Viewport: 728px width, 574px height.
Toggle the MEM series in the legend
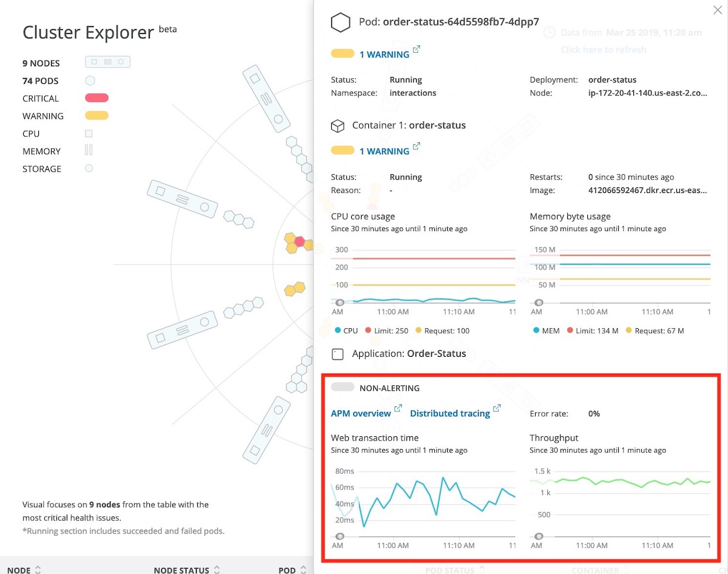(x=547, y=331)
